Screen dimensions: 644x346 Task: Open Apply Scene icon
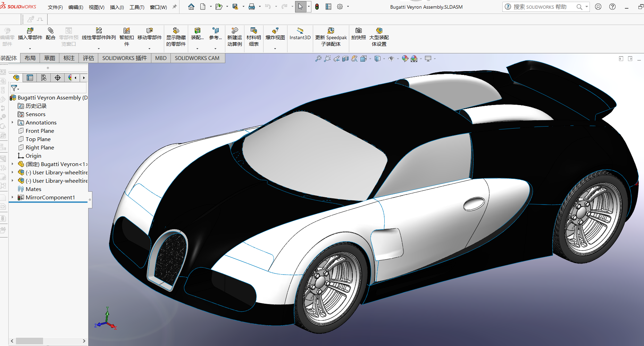(x=414, y=59)
